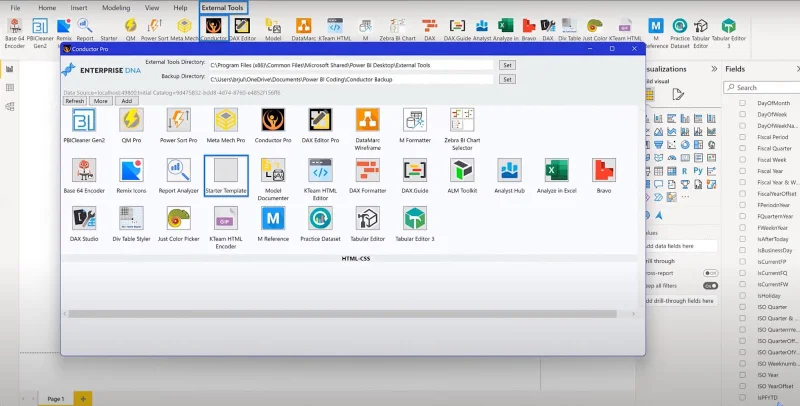Image resolution: width=800 pixels, height=406 pixels.
Task: Launch DAX.Guide from Conductor grid
Action: [415, 170]
